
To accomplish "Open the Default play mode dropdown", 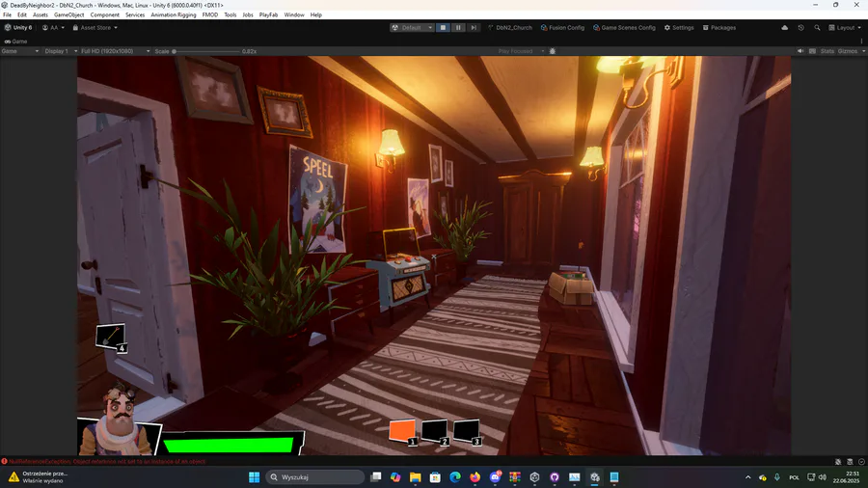I will 412,28.
